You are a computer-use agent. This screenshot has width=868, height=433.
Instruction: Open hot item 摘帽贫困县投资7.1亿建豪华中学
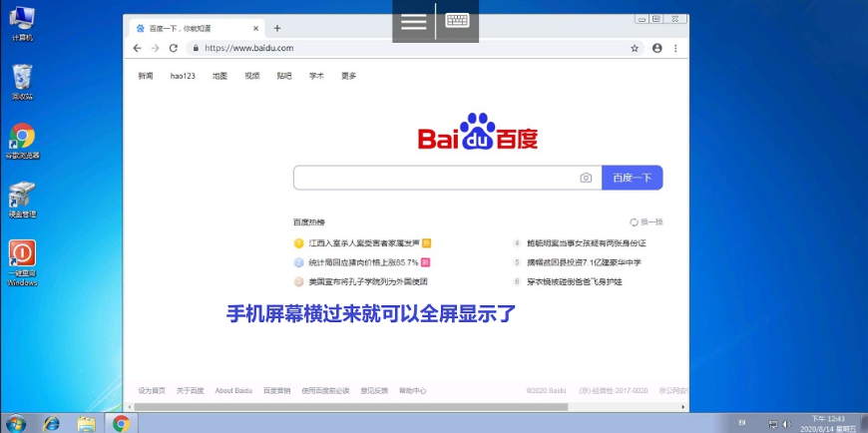[x=584, y=262]
